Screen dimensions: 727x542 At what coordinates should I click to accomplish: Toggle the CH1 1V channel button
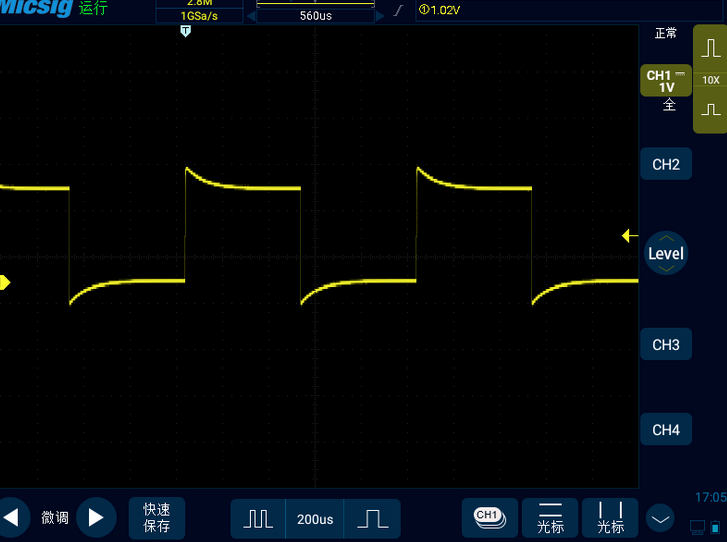pyautogui.click(x=666, y=82)
